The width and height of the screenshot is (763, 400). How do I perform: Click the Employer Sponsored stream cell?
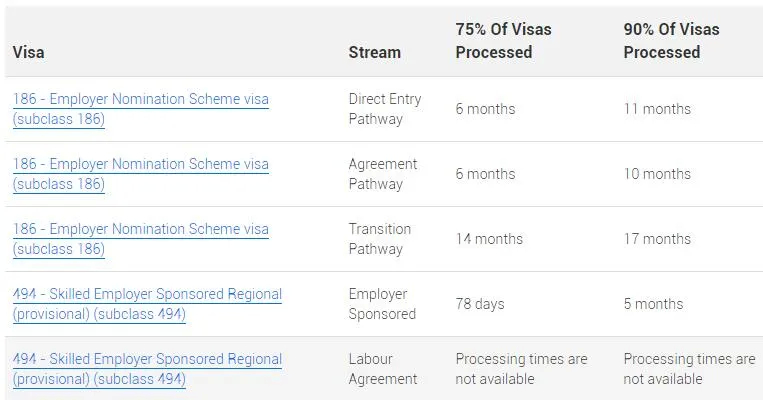382,304
